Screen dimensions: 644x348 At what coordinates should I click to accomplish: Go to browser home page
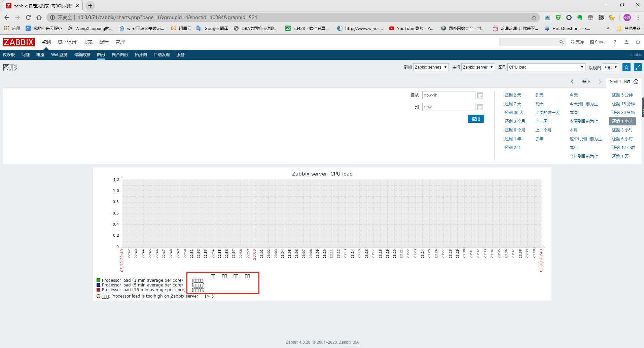[39, 17]
